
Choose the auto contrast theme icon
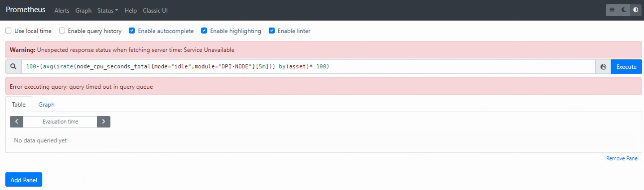click(x=636, y=10)
